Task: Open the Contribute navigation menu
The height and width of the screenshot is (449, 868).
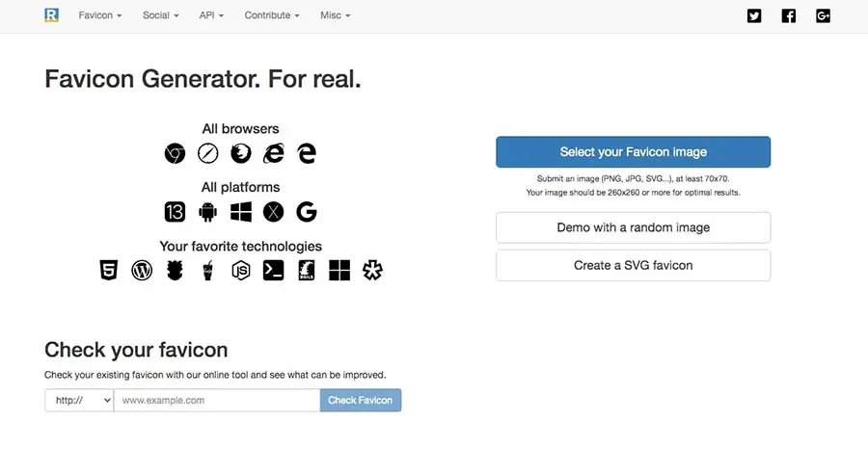Action: coord(271,16)
